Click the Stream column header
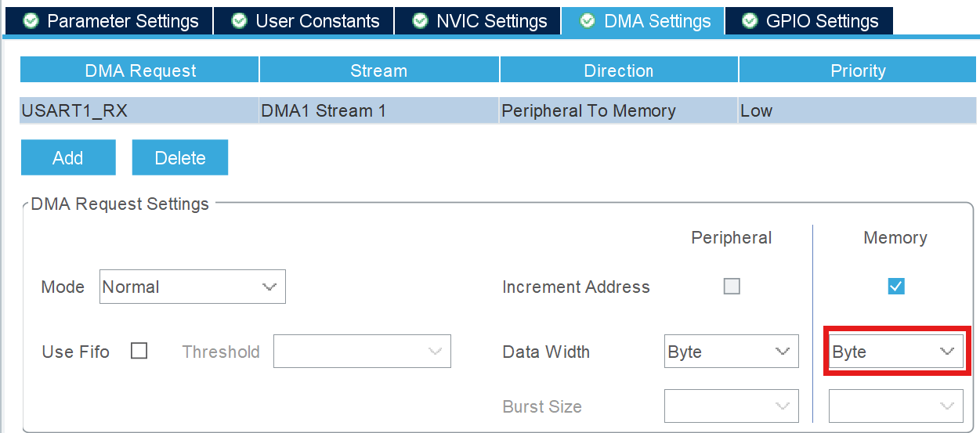 [379, 70]
